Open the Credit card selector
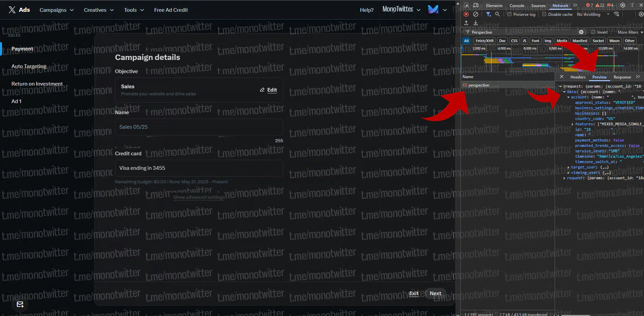 [x=199, y=168]
